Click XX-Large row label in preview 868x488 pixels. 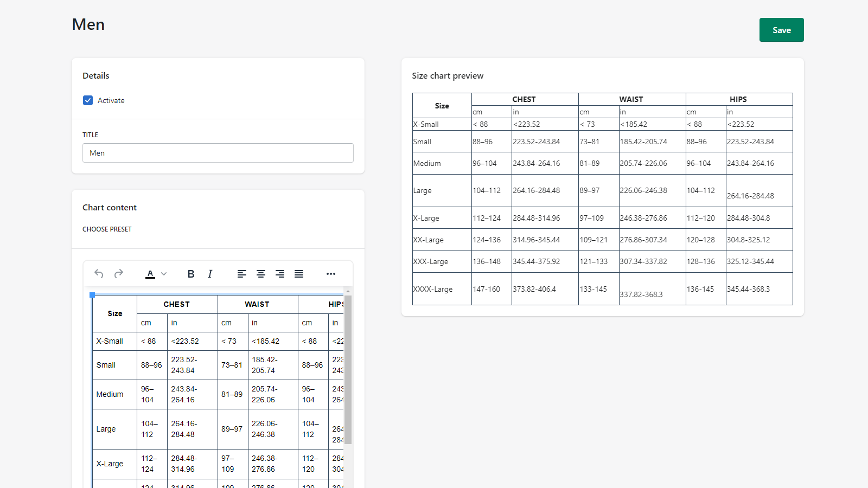coord(429,240)
